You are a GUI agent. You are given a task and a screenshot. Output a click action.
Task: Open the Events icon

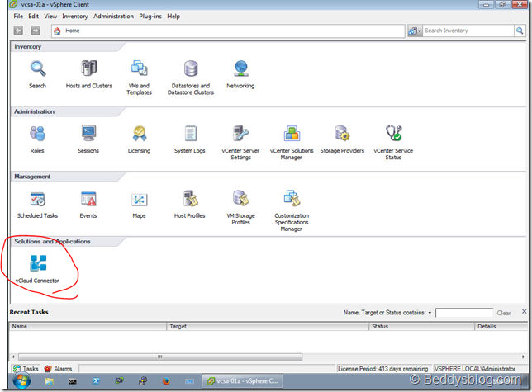click(x=88, y=199)
